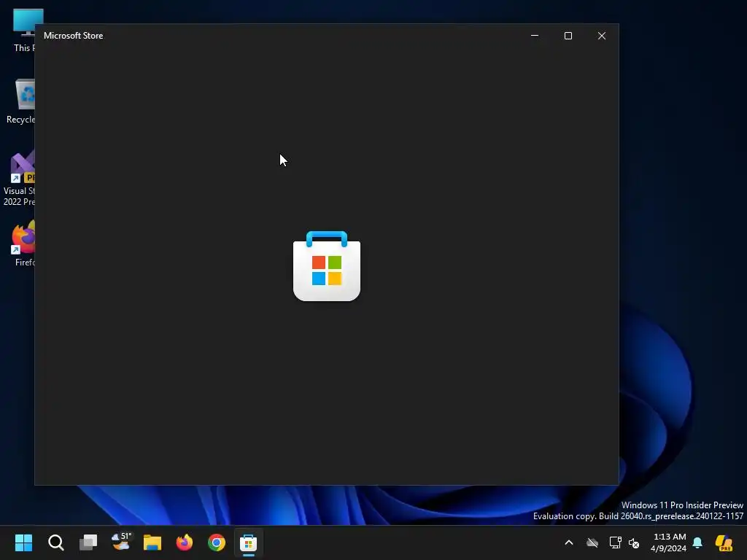This screenshot has width=747, height=560.
Task: Launch Firefox from the taskbar
Action: coord(185,542)
